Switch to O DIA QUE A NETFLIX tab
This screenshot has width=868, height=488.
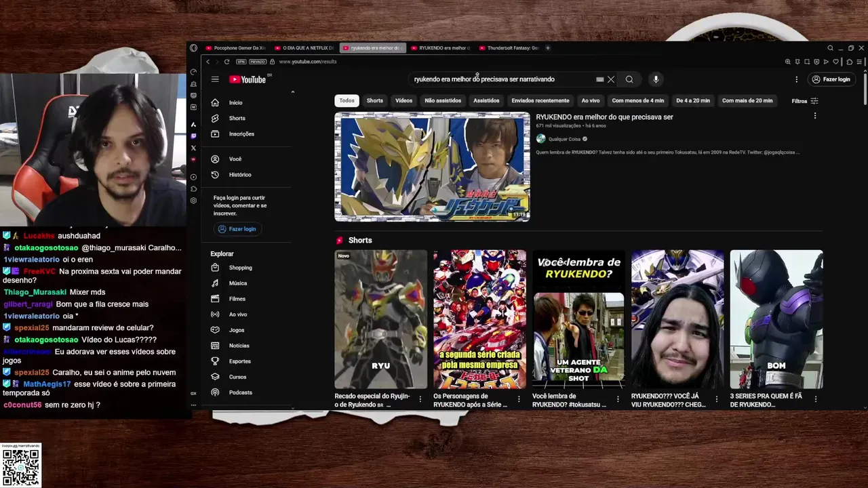[x=304, y=48]
